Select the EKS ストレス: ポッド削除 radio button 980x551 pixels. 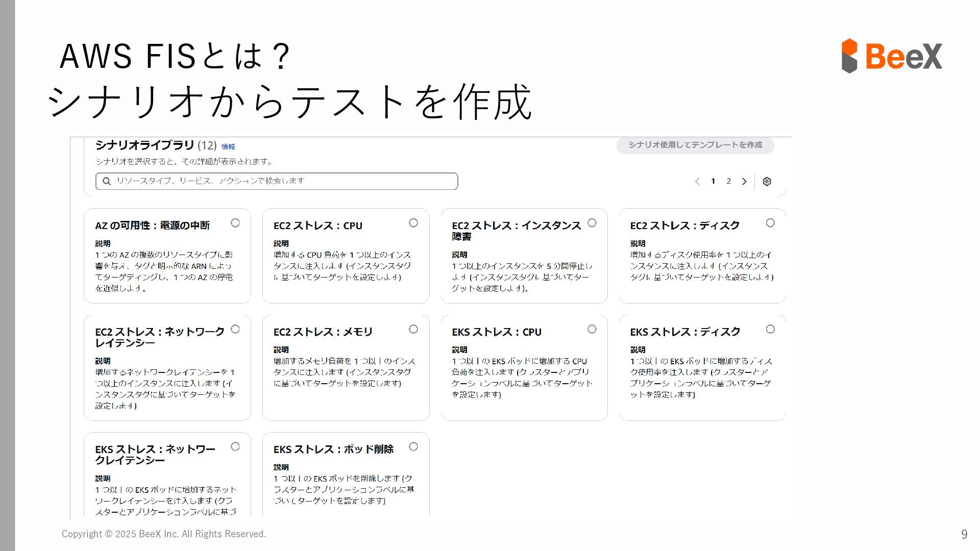pyautogui.click(x=413, y=446)
